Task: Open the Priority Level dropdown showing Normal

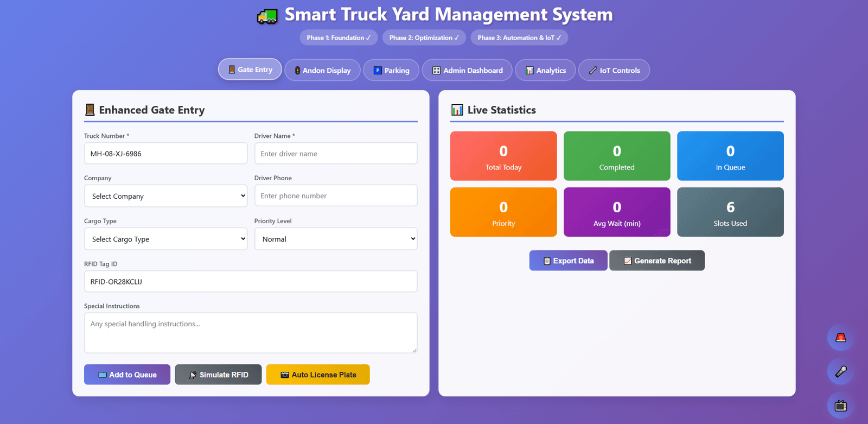Action: [x=336, y=239]
